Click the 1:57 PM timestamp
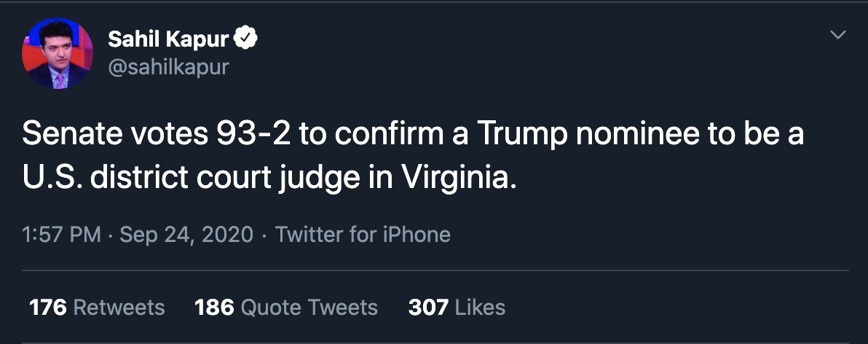This screenshot has height=344, width=868. 62,235
